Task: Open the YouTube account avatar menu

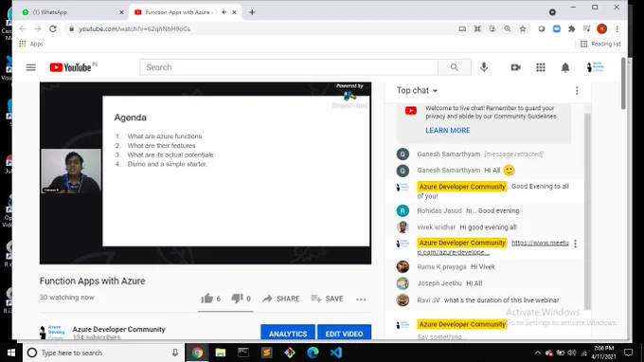Action: click(595, 67)
